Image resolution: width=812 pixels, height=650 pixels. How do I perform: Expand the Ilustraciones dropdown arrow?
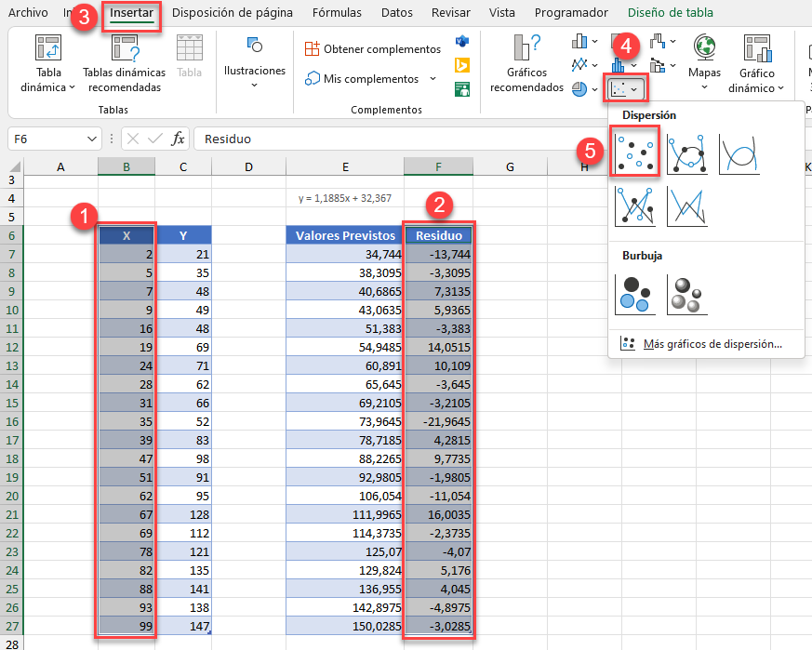254,85
